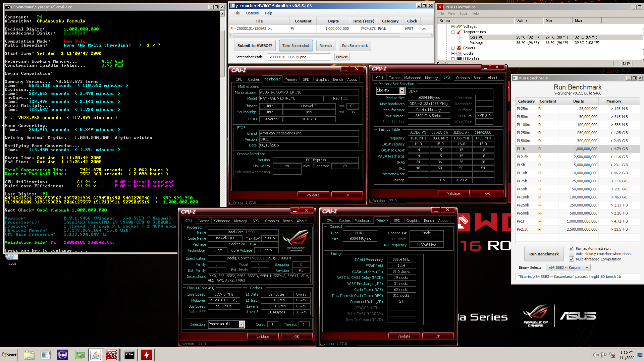Screen dimensions: 644x362
Task: Click the HWBOT results horizontal scrollbar
Action: click(x=331, y=35)
